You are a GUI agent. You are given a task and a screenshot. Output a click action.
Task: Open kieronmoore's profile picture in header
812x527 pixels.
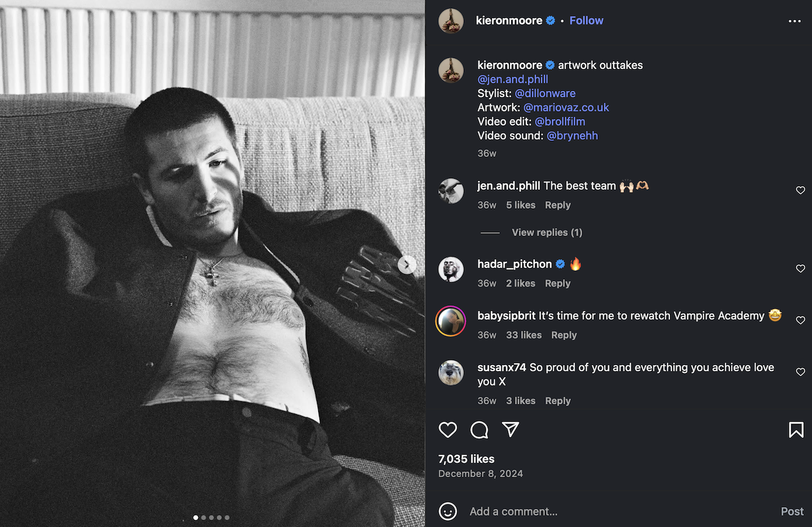451,21
